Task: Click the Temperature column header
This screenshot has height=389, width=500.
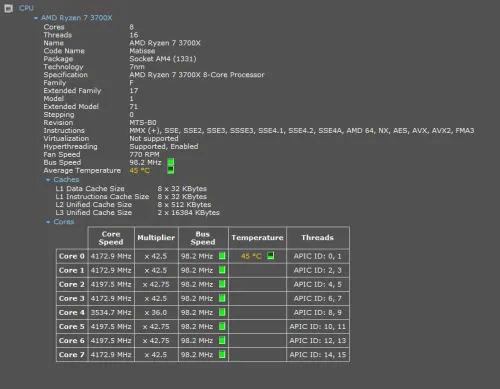Action: tap(257, 238)
